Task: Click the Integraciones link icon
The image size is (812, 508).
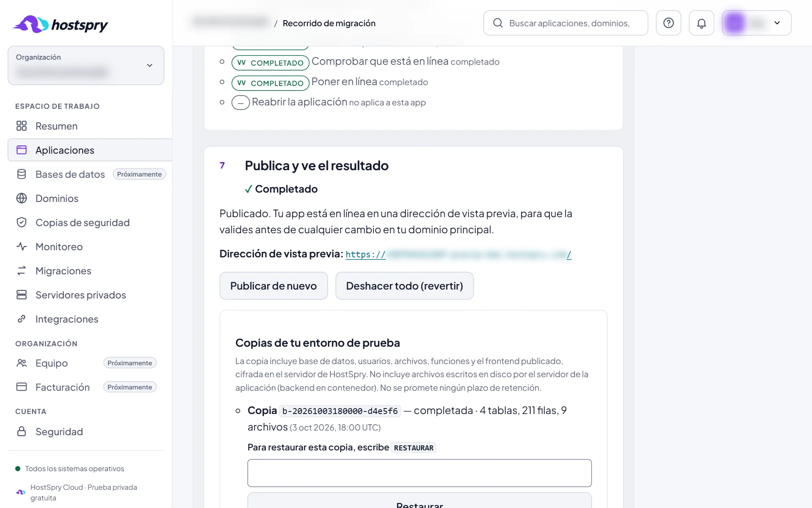Action: click(x=22, y=319)
